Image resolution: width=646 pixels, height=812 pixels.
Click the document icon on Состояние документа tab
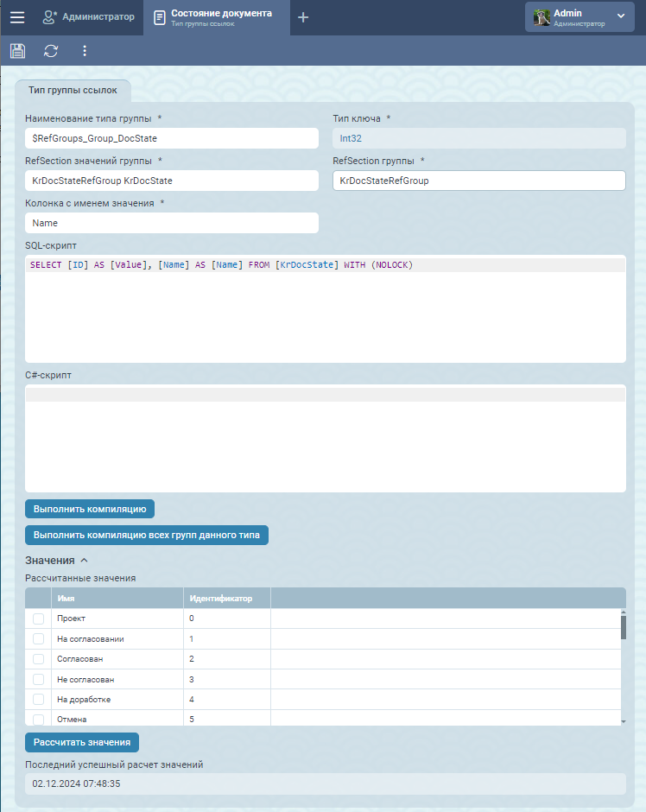click(160, 17)
